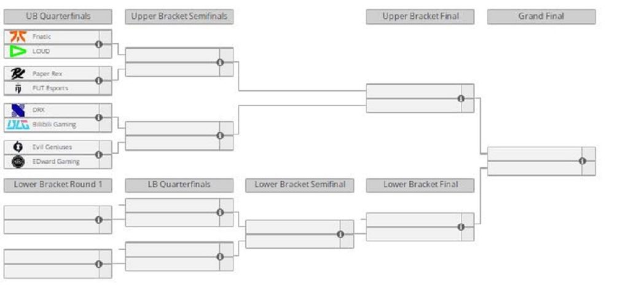644x293 pixels.
Task: Open the Grand Final match info icon
Action: tap(583, 161)
